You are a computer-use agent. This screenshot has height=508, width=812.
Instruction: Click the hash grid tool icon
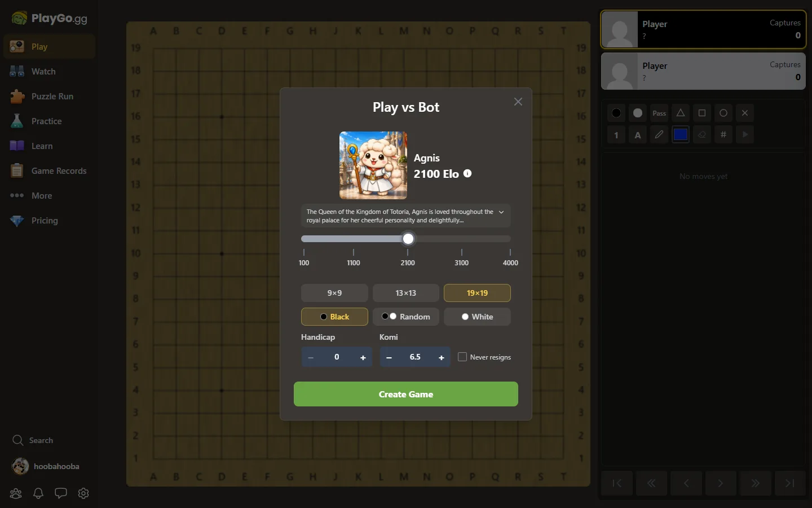pos(723,135)
